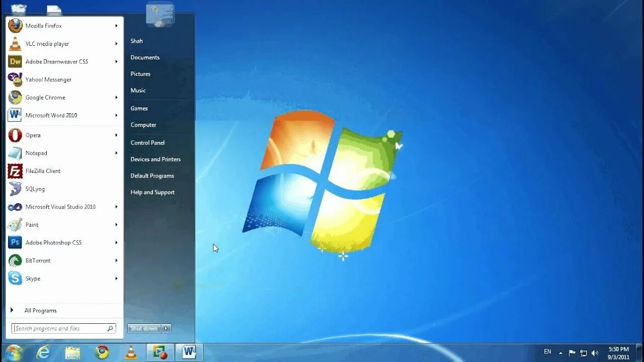Expand the BitTorrent jump list arrow

tap(116, 260)
